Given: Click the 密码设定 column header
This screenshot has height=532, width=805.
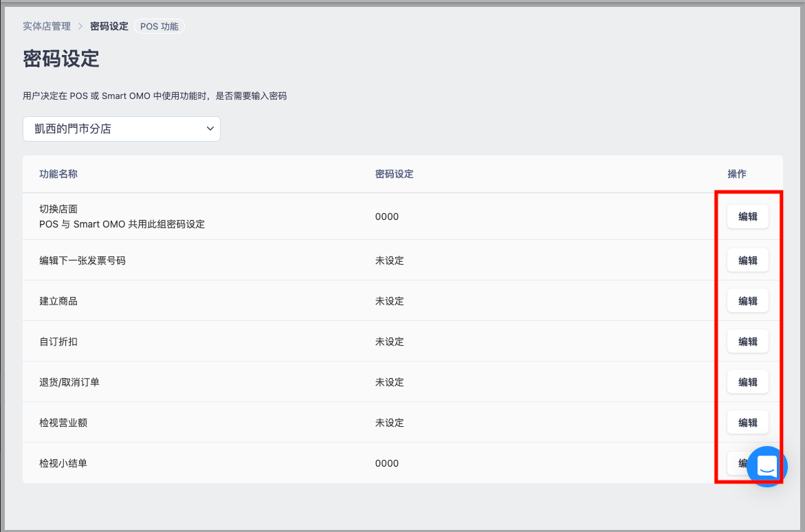Looking at the screenshot, I should [x=395, y=174].
